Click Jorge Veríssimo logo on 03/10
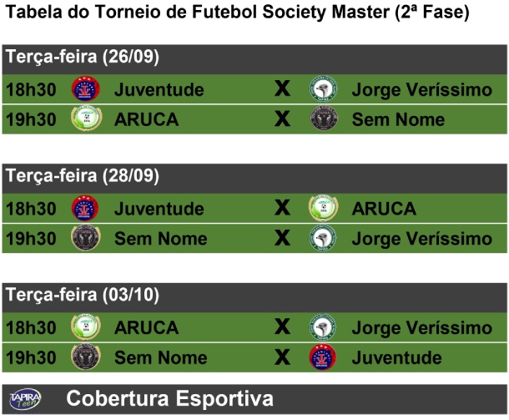 coord(323,326)
